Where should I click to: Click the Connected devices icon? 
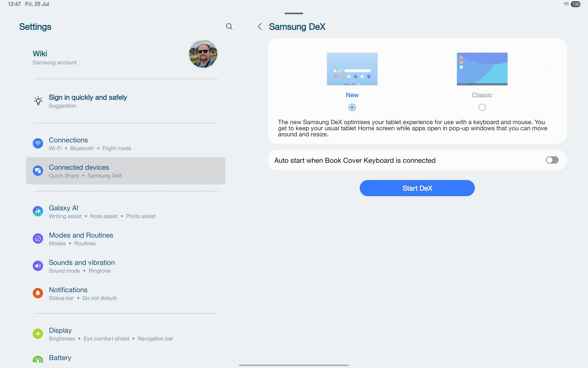point(38,171)
